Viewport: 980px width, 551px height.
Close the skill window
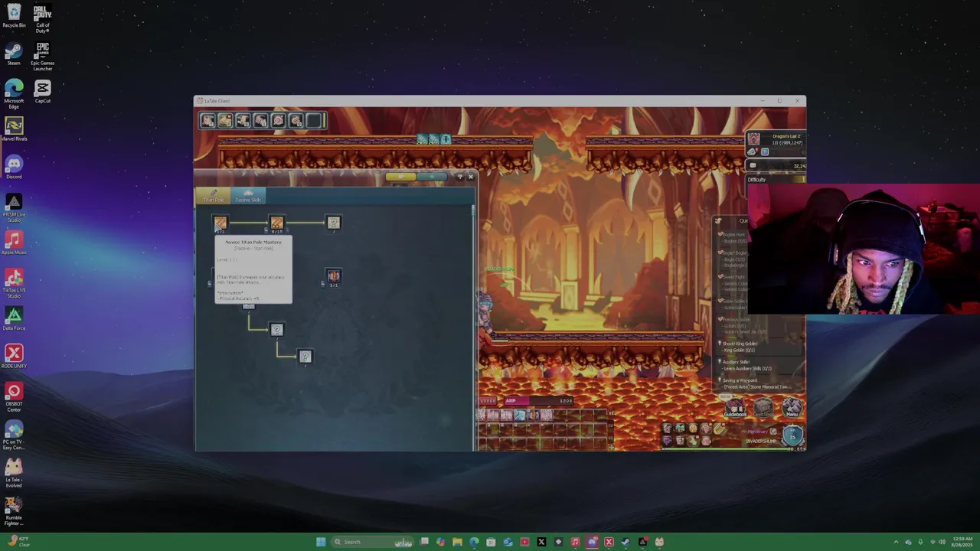pyautogui.click(x=471, y=177)
